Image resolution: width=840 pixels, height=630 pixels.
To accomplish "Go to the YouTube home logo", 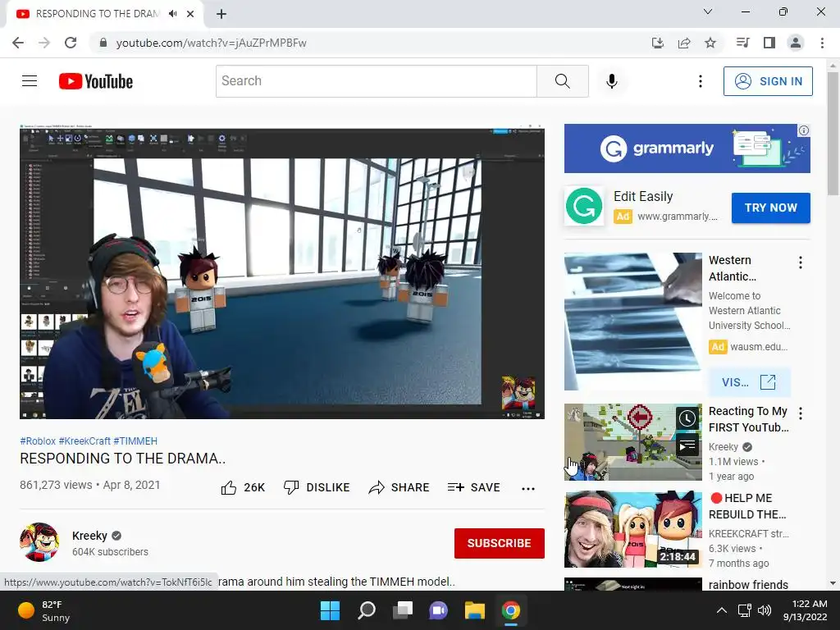I will tap(96, 81).
